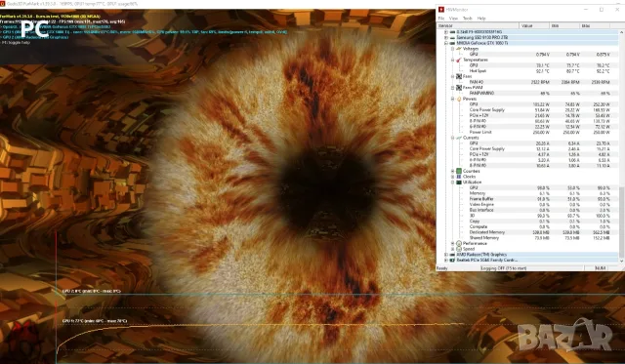Expand the Clocks section
This screenshot has height=364, width=625.
pos(453,177)
